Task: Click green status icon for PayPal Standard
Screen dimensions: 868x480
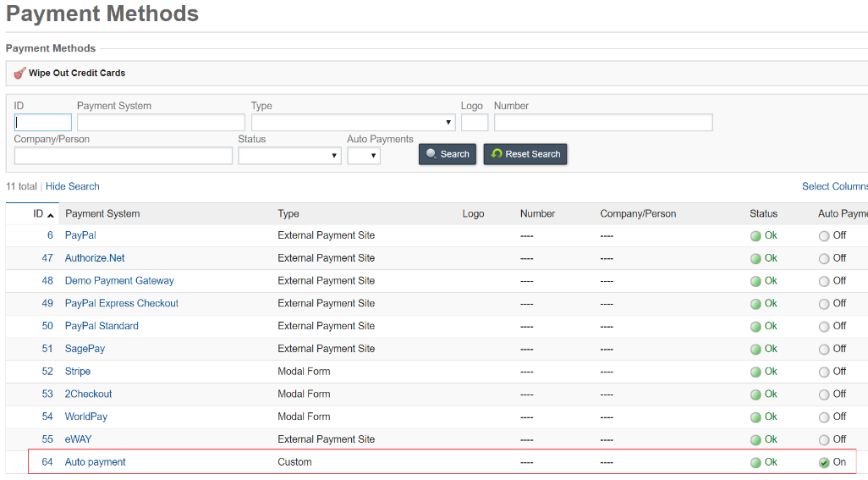Action: (755, 328)
